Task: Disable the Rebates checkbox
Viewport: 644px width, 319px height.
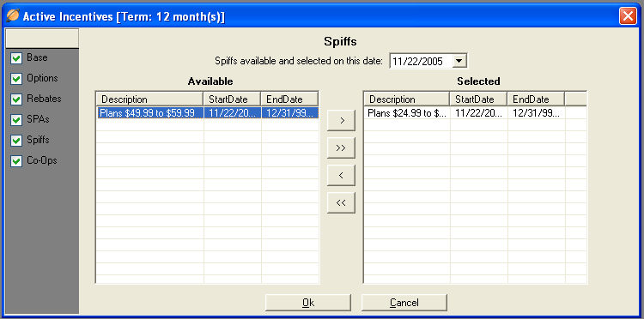Action: (16, 99)
